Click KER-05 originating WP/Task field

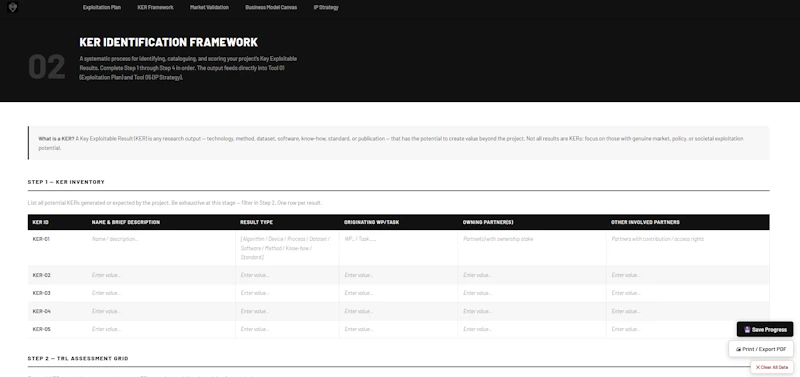[398, 330]
